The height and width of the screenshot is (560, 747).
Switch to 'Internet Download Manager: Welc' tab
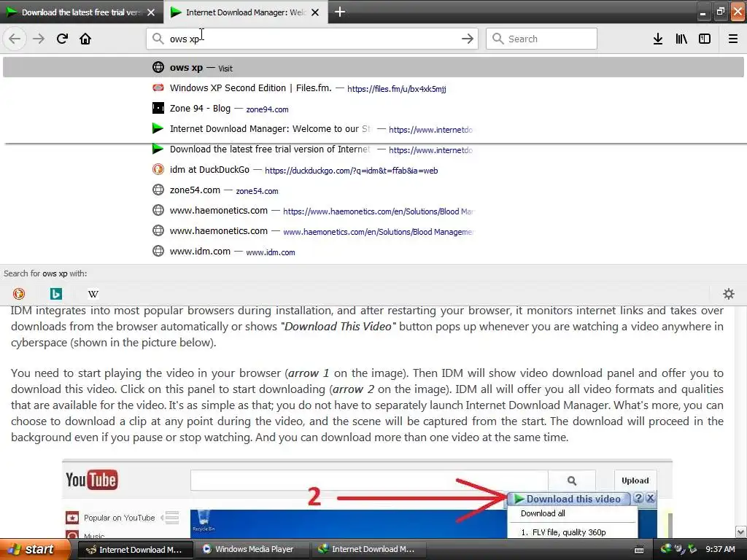(x=246, y=12)
